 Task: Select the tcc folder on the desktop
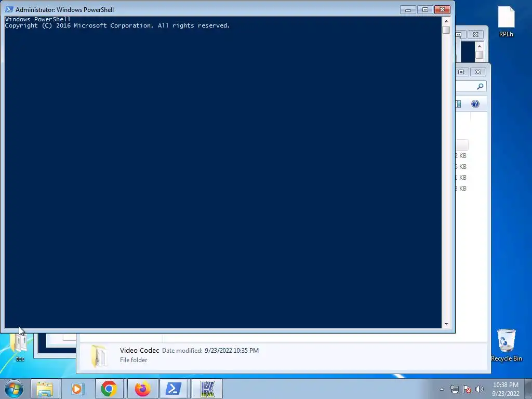[x=20, y=348]
